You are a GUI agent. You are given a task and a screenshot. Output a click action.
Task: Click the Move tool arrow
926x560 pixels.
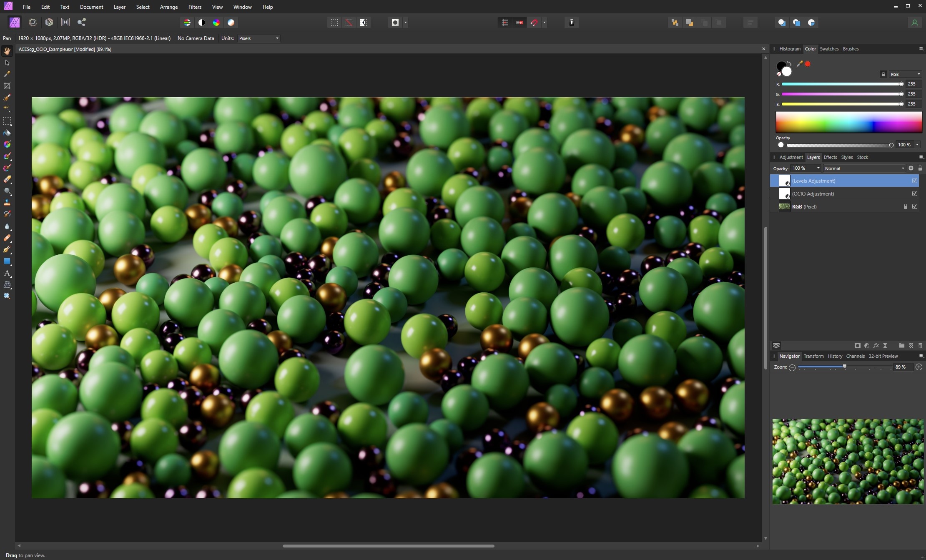pyautogui.click(x=7, y=63)
